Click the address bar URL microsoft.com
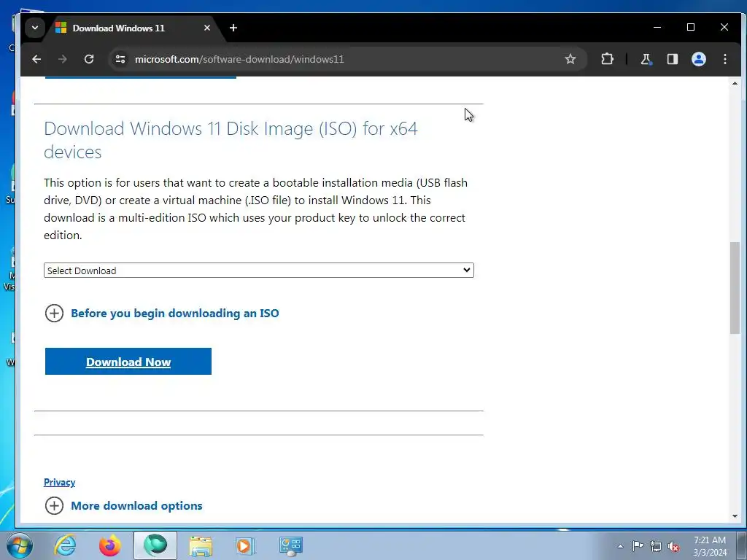Screen dimensions: 747x560 pos(239,59)
